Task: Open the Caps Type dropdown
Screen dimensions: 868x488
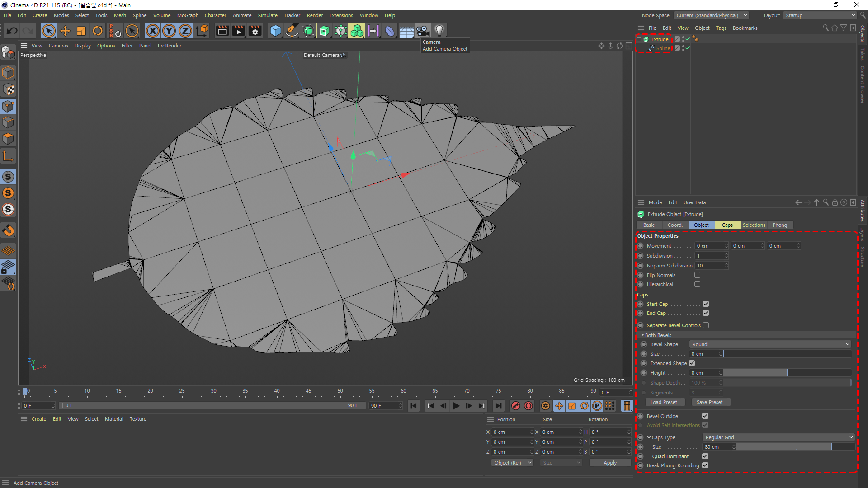Action: 778,437
